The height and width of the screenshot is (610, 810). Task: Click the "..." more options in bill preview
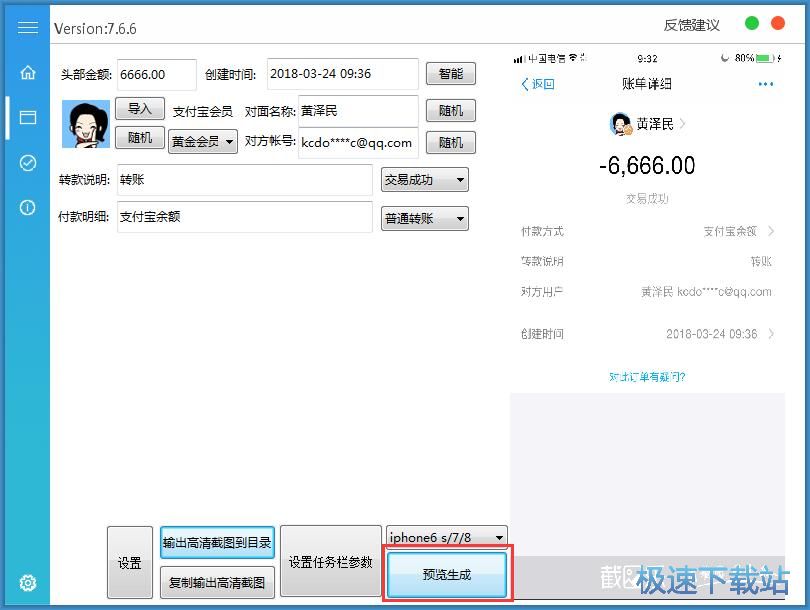point(765,84)
